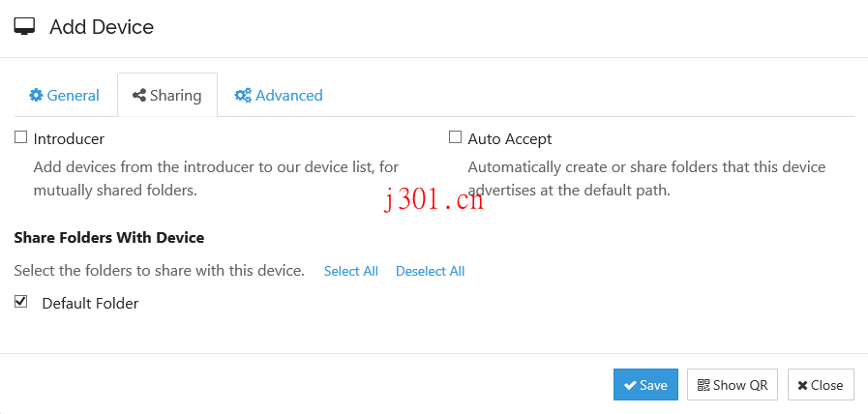Click the gear icon on General tab
The width and height of the screenshot is (868, 414).
coord(36,96)
